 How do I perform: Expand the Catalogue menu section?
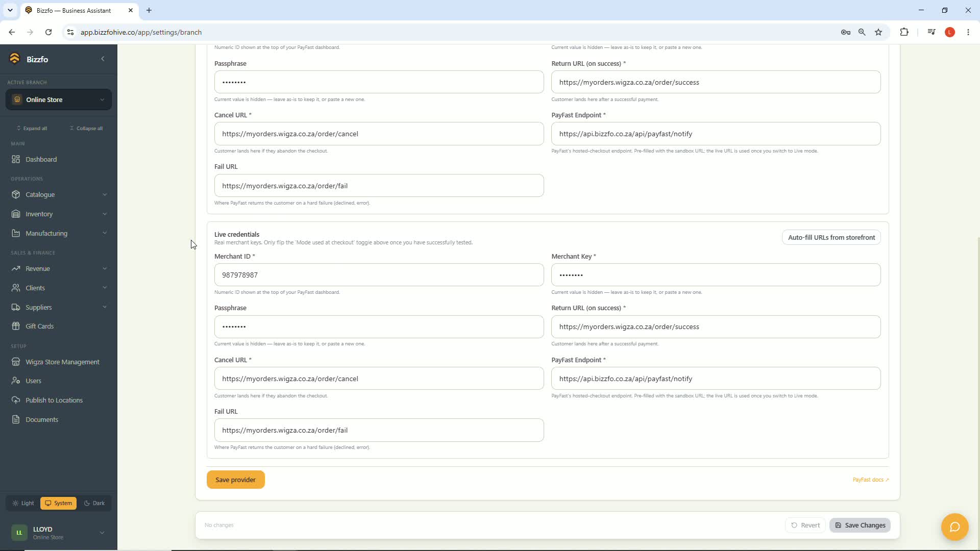coord(59,194)
